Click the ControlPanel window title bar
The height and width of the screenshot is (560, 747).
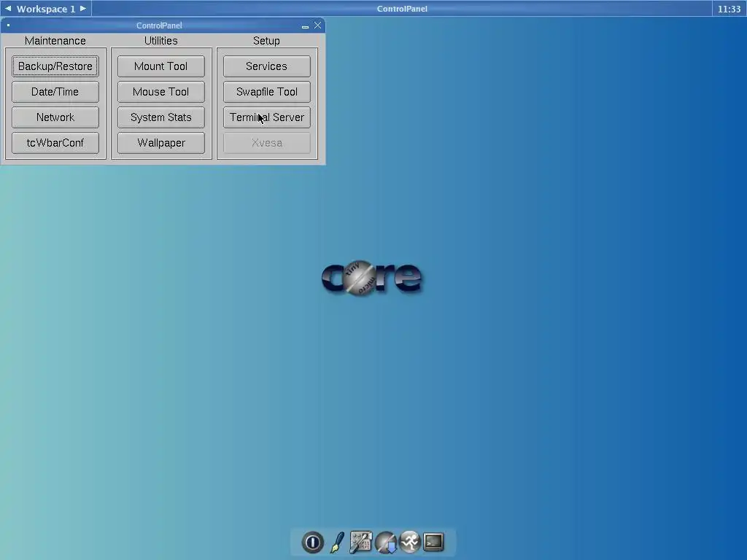159,26
